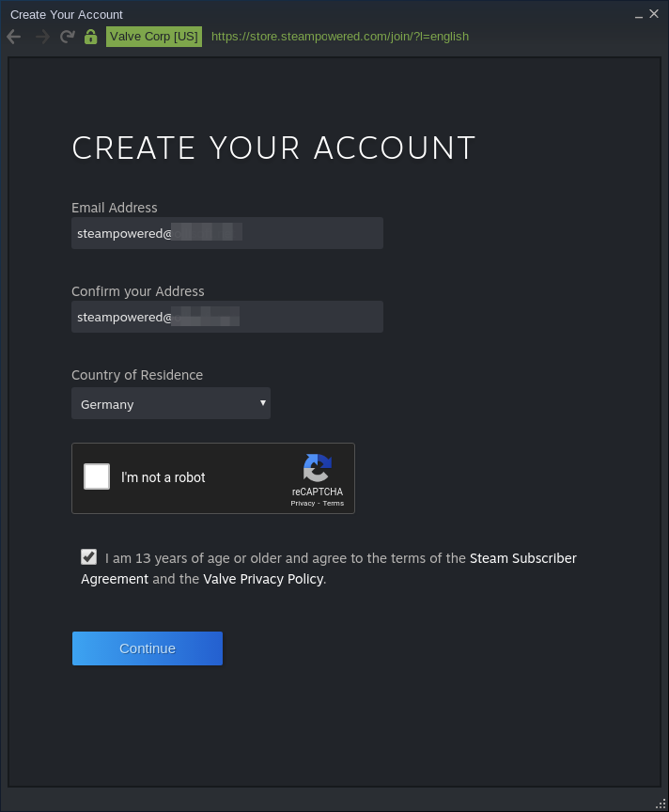Click the Confirm your Address label
This screenshot has width=669, height=812.
[138, 291]
